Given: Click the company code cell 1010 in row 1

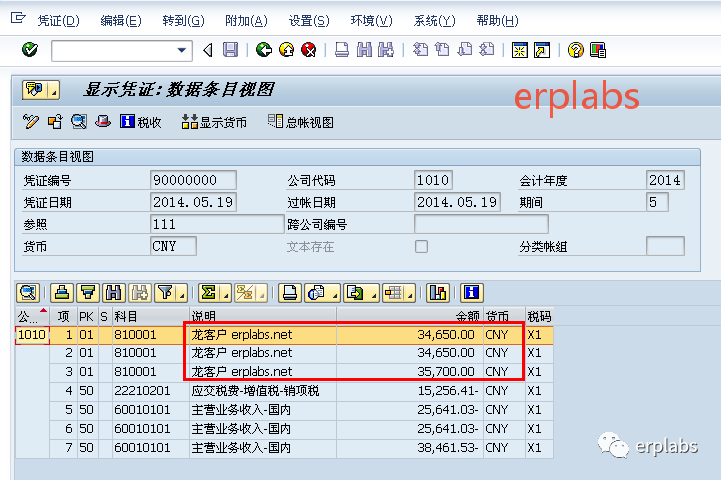Looking at the screenshot, I should pos(32,335).
